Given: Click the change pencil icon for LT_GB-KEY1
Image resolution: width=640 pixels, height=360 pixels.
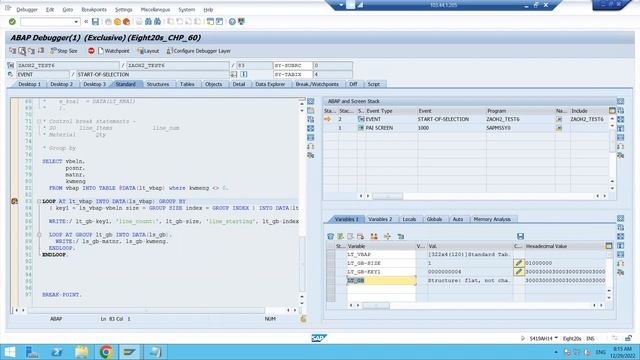Looking at the screenshot, I should 519,271.
